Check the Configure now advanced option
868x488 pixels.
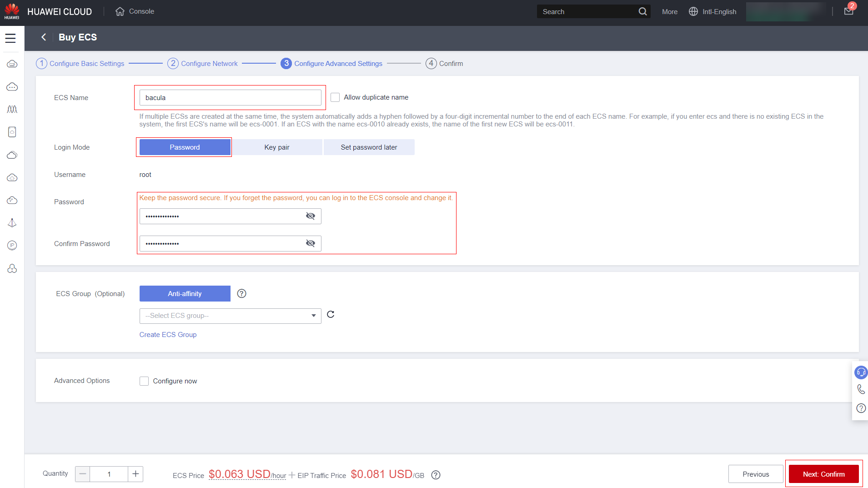pyautogui.click(x=144, y=381)
